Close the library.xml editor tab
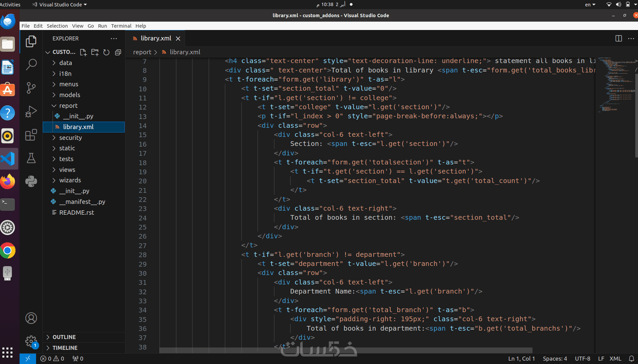The height and width of the screenshot is (364, 638). pos(178,39)
